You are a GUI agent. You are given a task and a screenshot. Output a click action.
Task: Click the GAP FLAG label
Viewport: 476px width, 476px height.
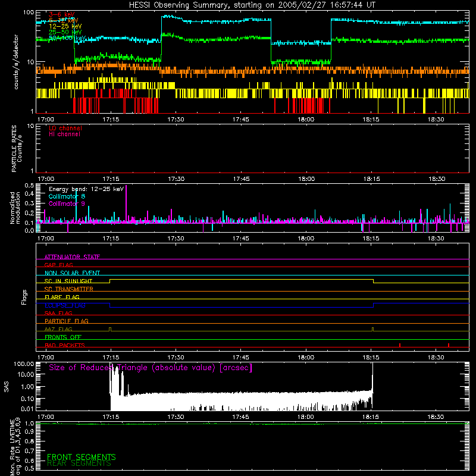coord(58,265)
